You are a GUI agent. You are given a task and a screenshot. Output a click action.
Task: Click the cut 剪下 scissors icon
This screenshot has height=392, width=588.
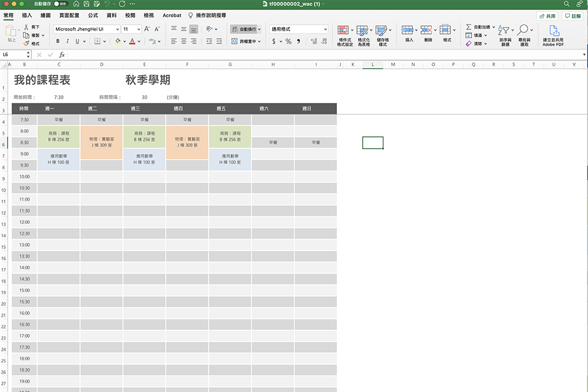pos(26,27)
